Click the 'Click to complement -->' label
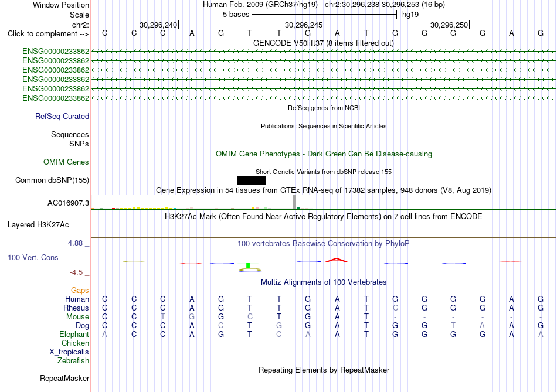 coord(48,34)
